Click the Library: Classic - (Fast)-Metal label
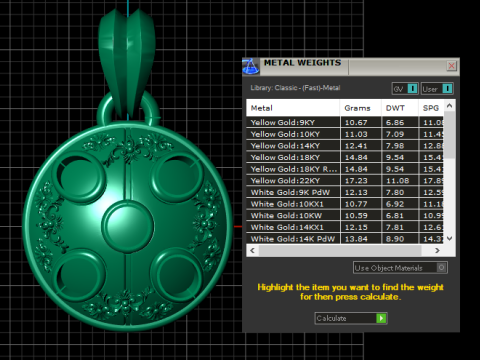This screenshot has height=360, width=480. (x=295, y=88)
